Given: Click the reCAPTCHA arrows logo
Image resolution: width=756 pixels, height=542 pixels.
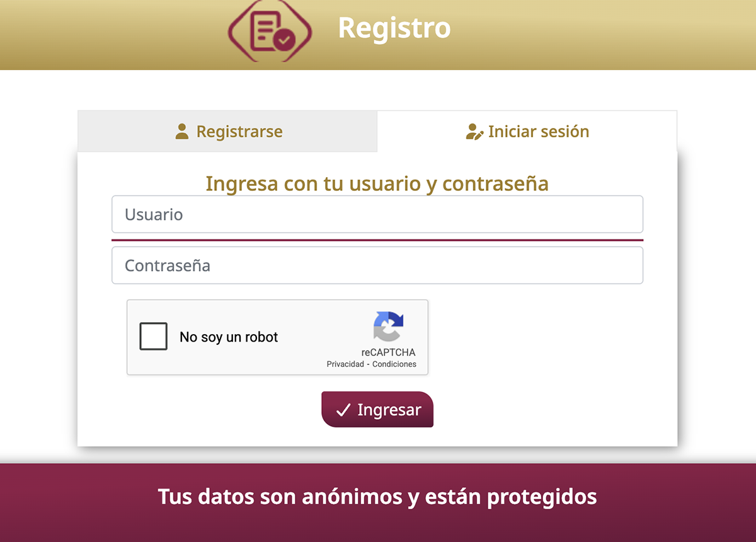Looking at the screenshot, I should point(388,326).
